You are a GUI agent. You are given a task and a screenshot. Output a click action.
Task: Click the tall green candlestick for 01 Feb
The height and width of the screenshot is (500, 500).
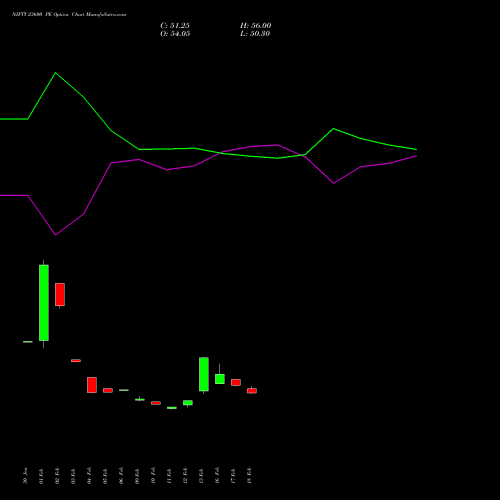point(44,303)
